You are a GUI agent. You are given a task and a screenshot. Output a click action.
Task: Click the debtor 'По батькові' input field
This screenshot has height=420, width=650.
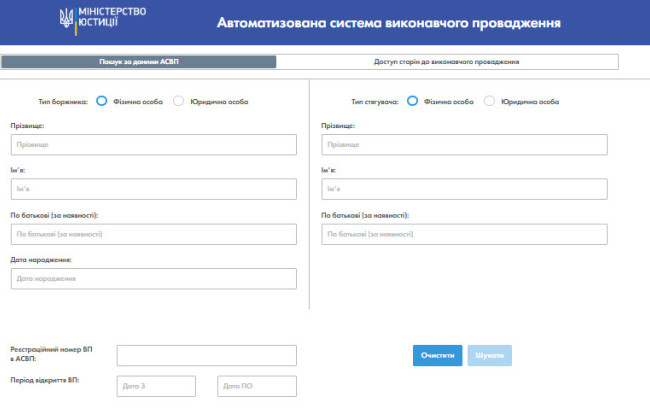click(154, 234)
